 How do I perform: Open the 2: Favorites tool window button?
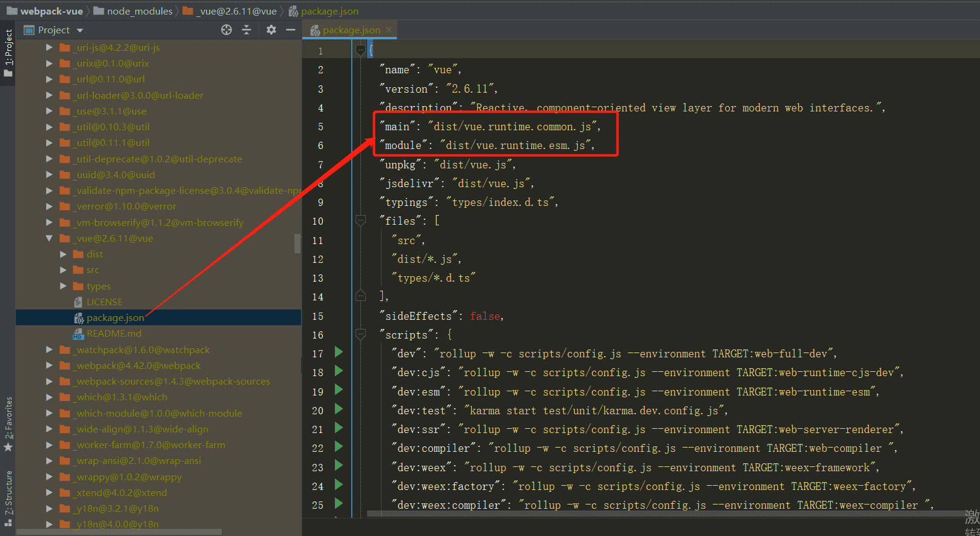[8, 424]
